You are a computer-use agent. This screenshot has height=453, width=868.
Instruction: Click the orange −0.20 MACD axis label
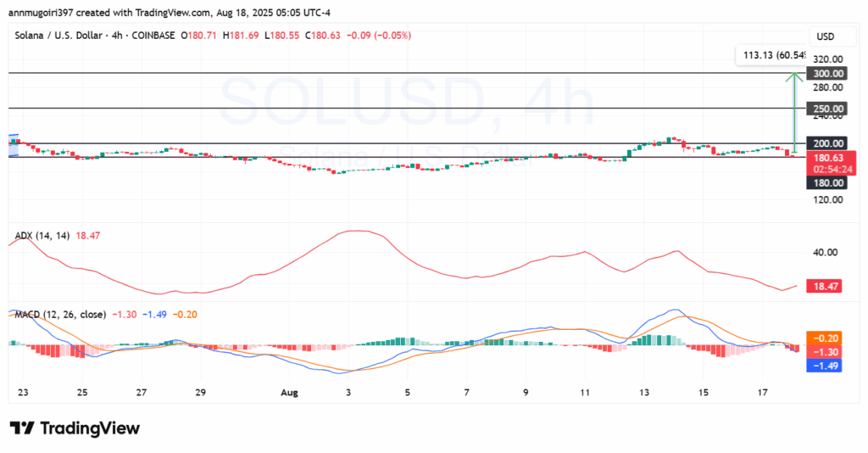pos(824,338)
